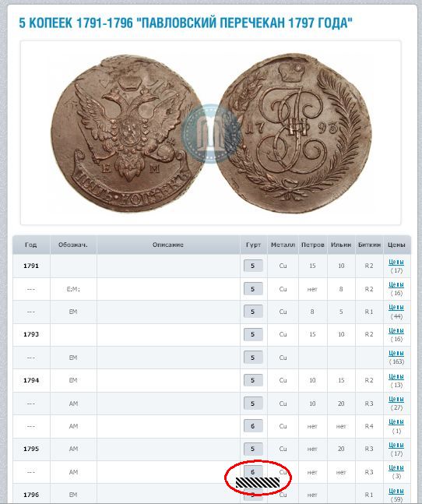The height and width of the screenshot is (504, 422).
Task: Click the Гурт 5 button in the 1794 ЕМ row
Action: point(253,380)
